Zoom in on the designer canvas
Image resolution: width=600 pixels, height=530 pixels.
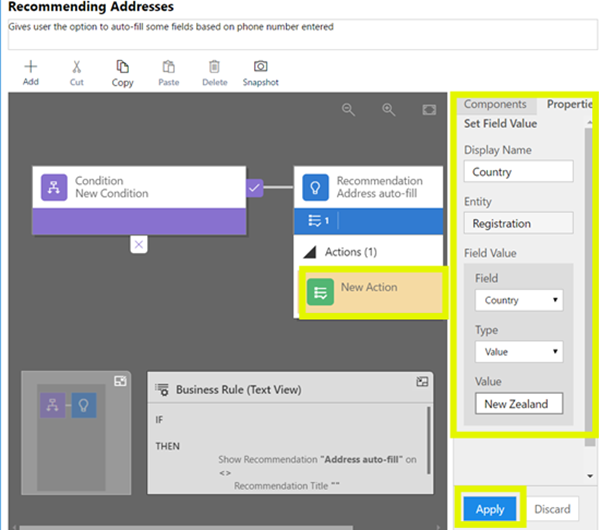(x=389, y=110)
